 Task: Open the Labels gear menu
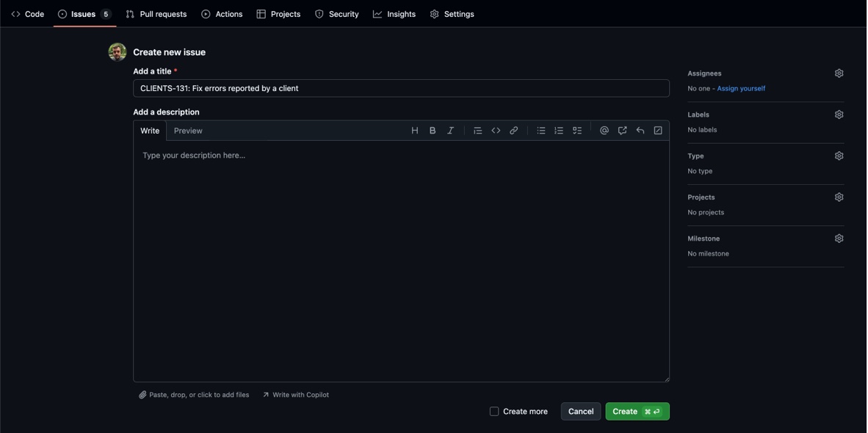coord(839,114)
